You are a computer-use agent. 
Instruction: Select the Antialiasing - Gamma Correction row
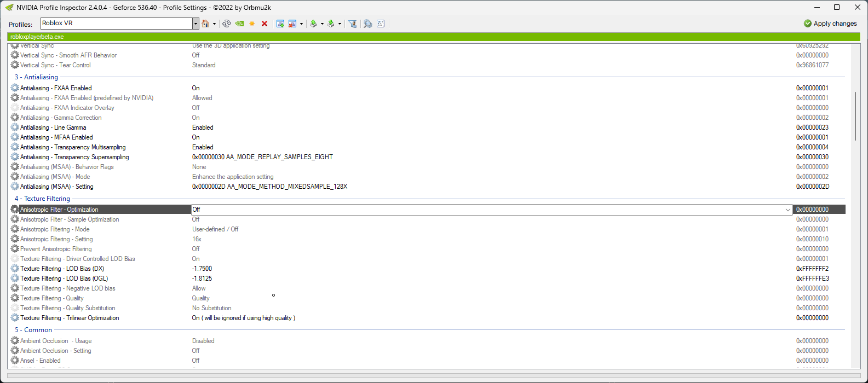click(427, 118)
